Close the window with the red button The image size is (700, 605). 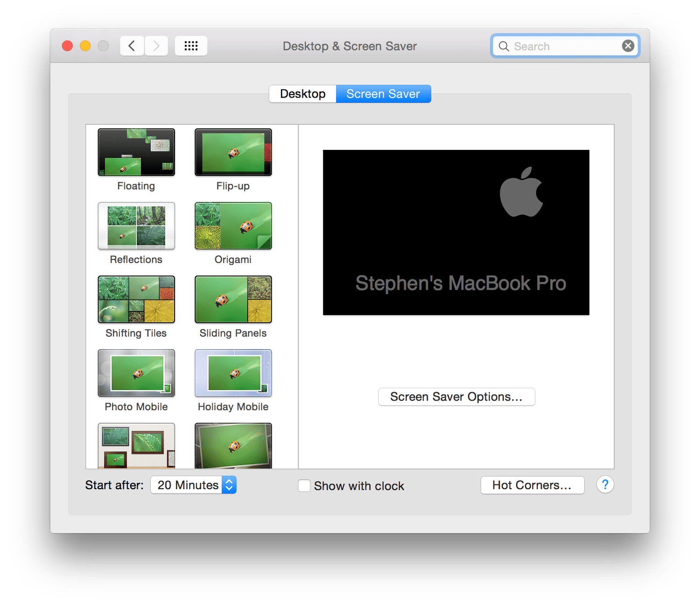pos(68,46)
